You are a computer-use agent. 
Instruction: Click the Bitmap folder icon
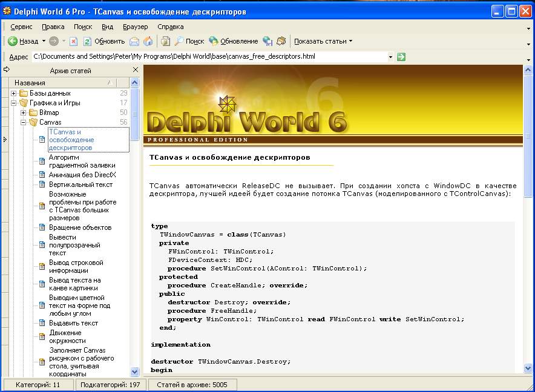33,113
